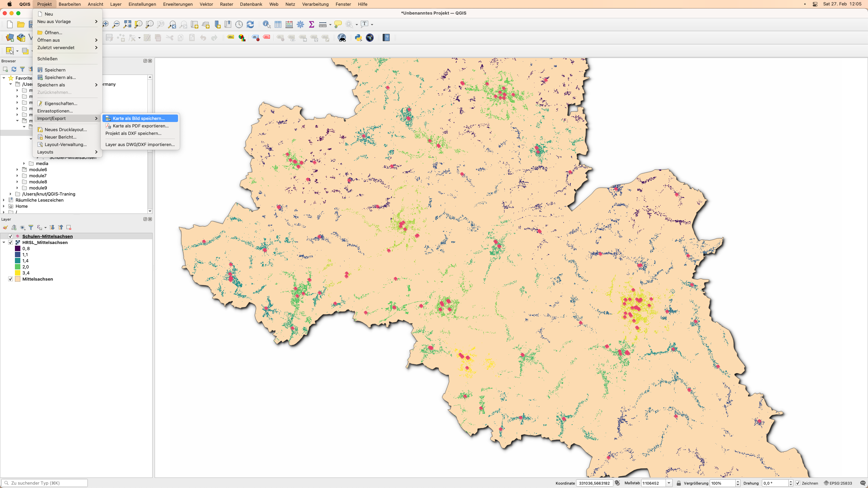
Task: Open the Neu aus Vorlage submenu
Action: pyautogui.click(x=67, y=21)
